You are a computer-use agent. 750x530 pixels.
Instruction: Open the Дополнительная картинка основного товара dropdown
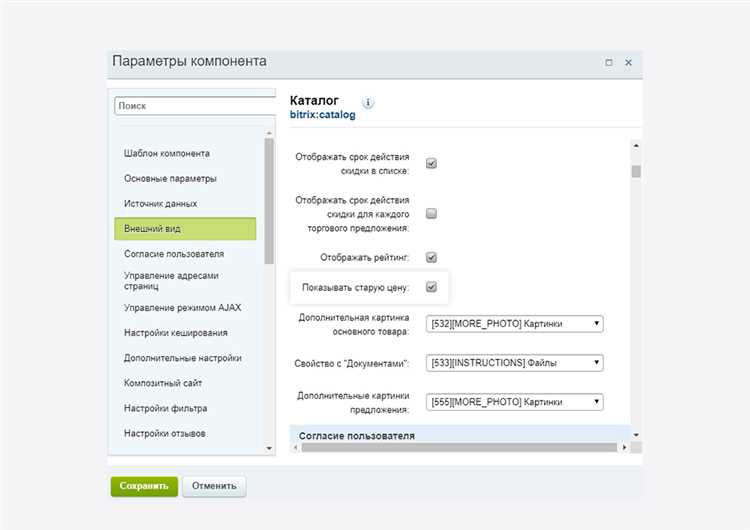[514, 324]
